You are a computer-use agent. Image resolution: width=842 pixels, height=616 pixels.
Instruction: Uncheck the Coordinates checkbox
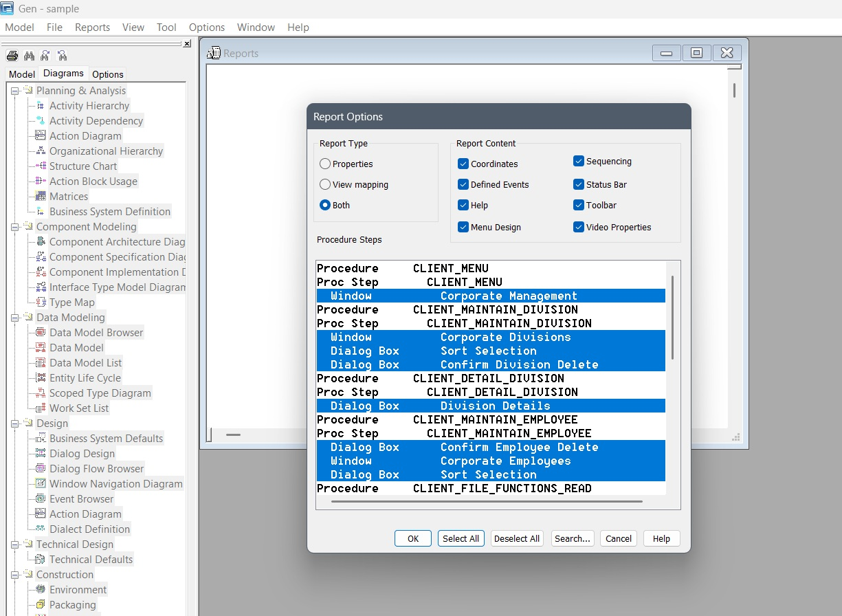coord(463,164)
